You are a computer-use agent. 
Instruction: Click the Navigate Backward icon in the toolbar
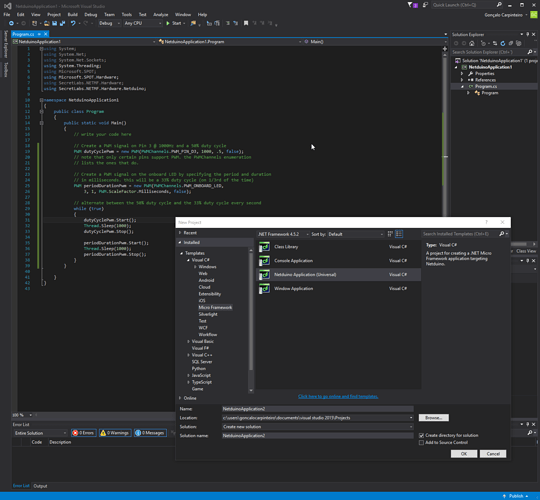pyautogui.click(x=11, y=23)
